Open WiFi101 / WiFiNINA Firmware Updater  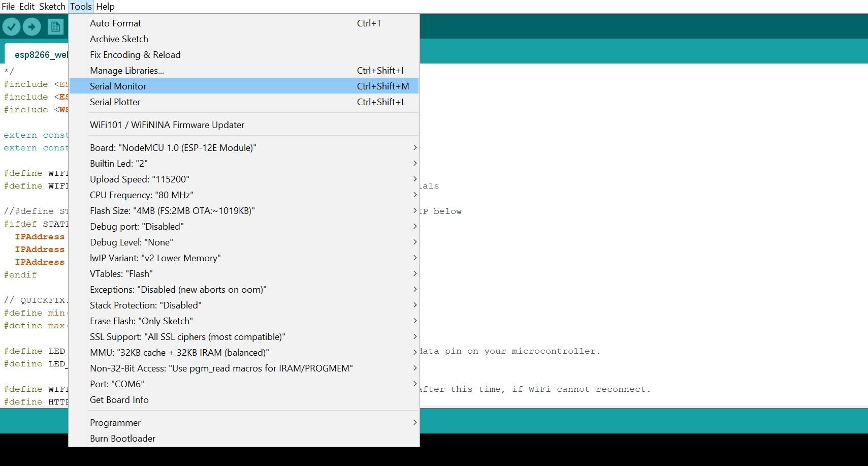244,125
